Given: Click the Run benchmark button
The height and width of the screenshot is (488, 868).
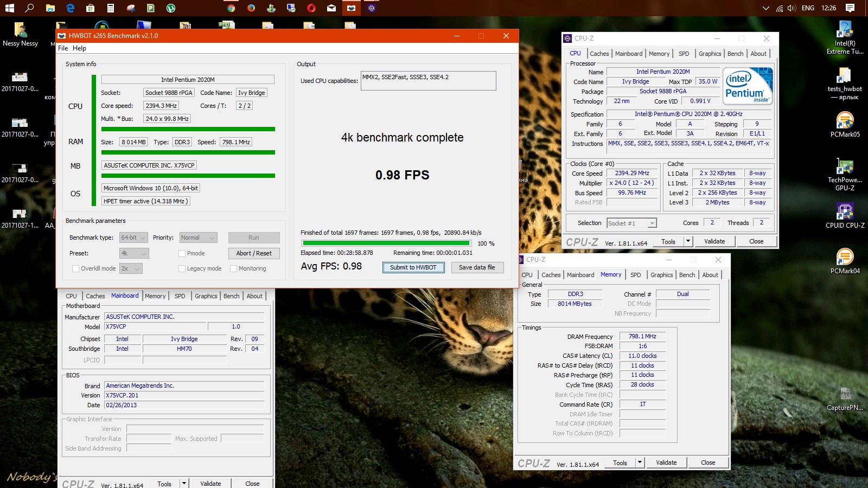Looking at the screenshot, I should tap(254, 237).
